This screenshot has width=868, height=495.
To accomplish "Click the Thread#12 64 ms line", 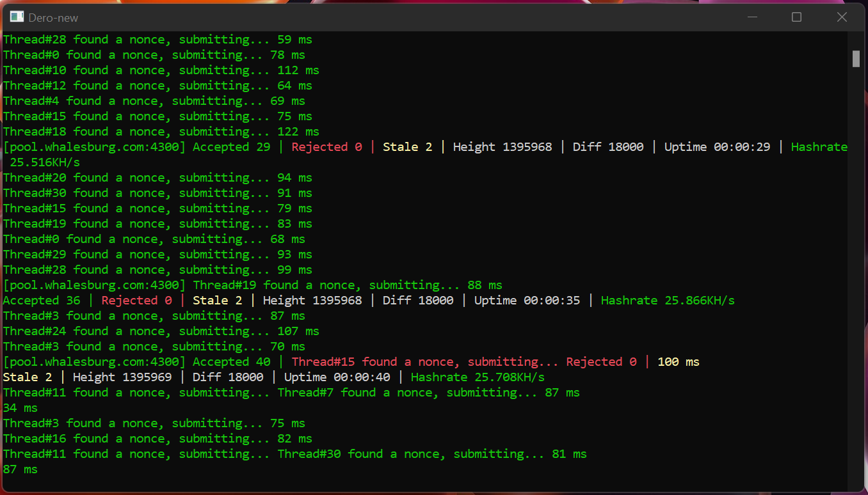I will click(x=157, y=86).
